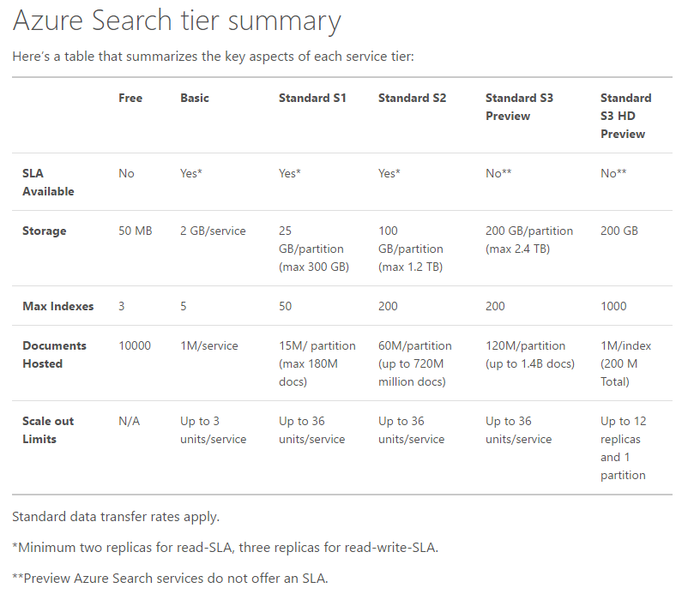This screenshot has width=700, height=594.
Task: Click the 'SLA Available' row label
Action: click(x=48, y=182)
